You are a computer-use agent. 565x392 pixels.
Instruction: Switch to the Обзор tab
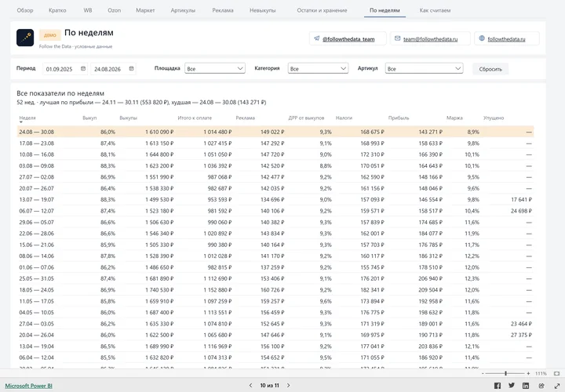(x=25, y=10)
